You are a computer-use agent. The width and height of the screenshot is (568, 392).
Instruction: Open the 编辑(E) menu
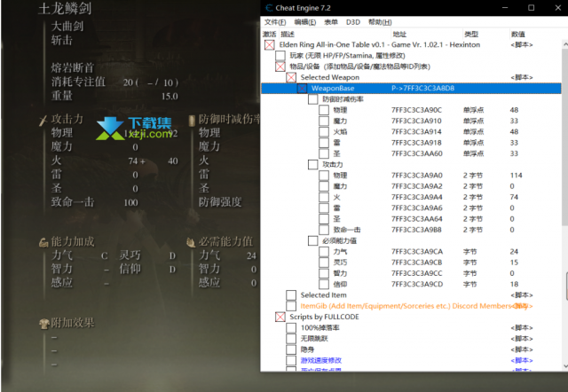(305, 22)
